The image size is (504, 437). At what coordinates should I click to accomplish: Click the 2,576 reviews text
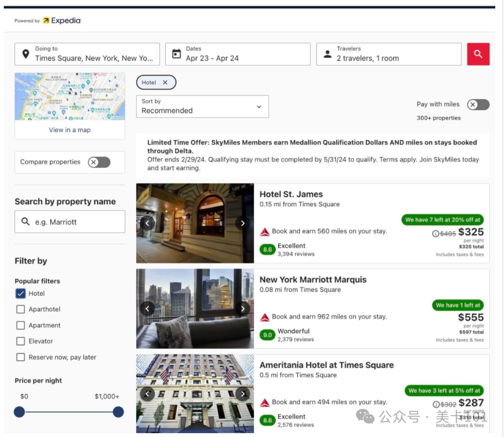click(296, 425)
